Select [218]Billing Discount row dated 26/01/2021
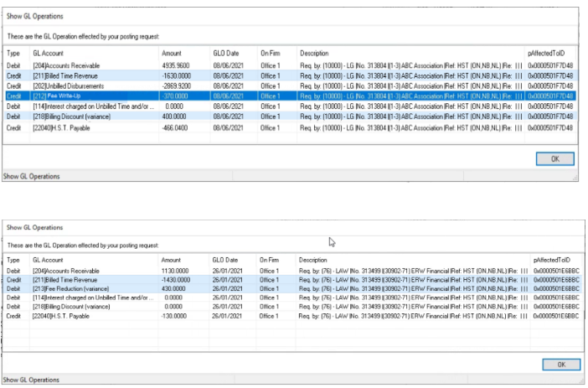This screenshot has height=388, width=588. 293,307
